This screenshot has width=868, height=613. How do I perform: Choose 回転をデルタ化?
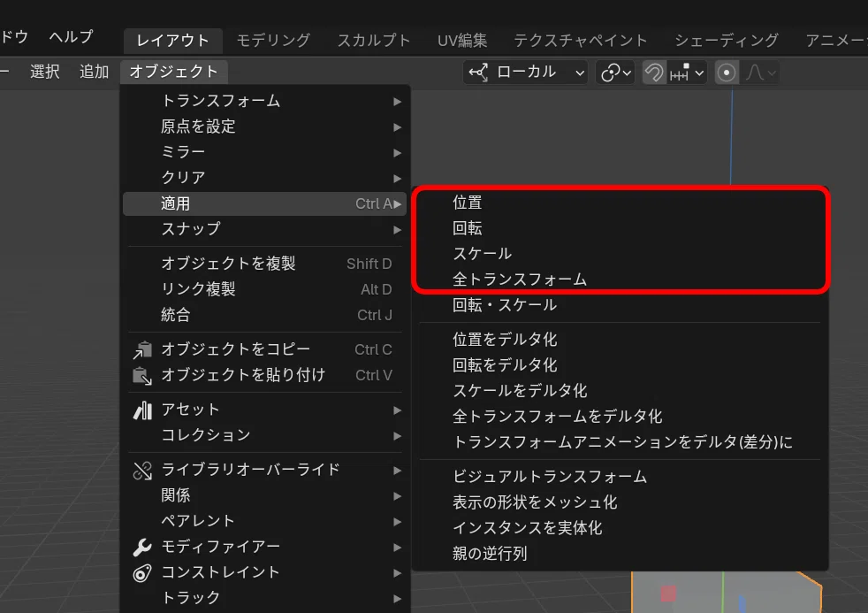(620, 365)
